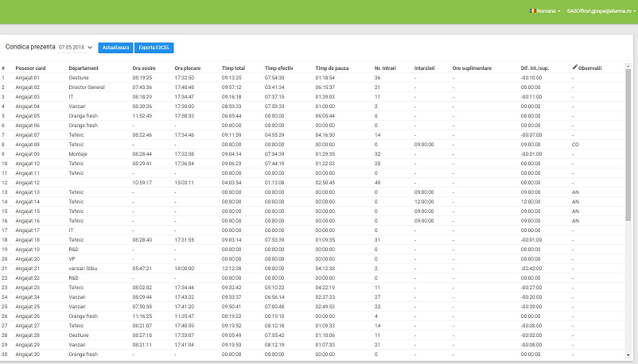
Task: Click the Angajat 21 name cell
Action: coord(28,269)
